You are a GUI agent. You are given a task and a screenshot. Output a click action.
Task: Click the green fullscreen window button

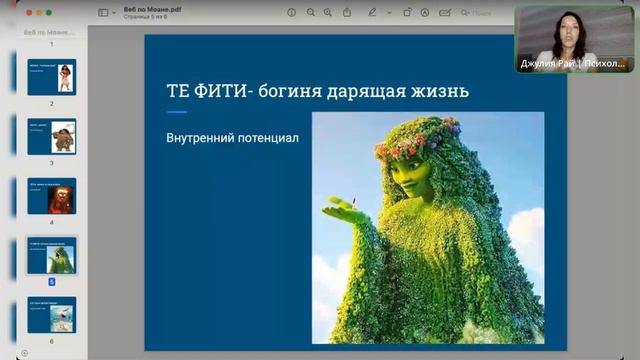[49, 13]
